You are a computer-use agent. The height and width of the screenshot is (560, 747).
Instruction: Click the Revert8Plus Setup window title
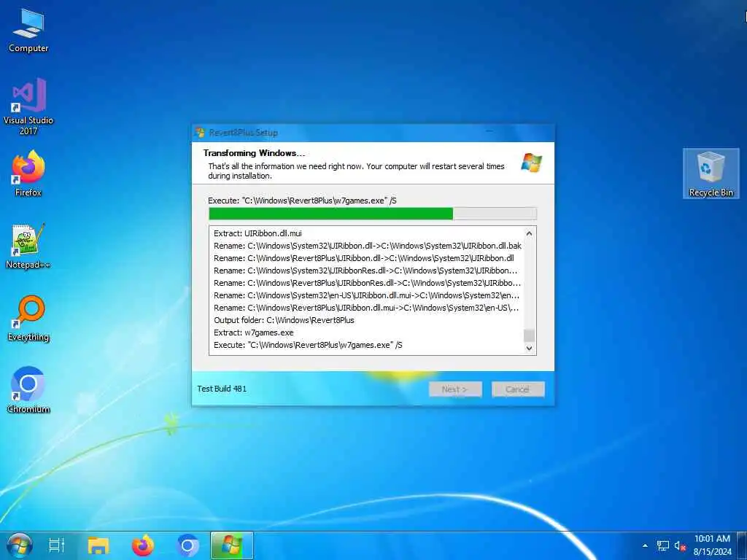pos(244,133)
